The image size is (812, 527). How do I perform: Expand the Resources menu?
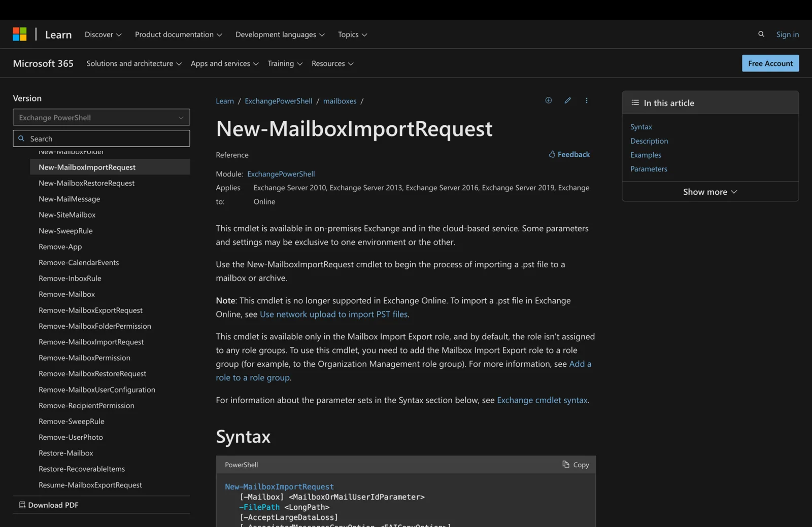point(332,63)
